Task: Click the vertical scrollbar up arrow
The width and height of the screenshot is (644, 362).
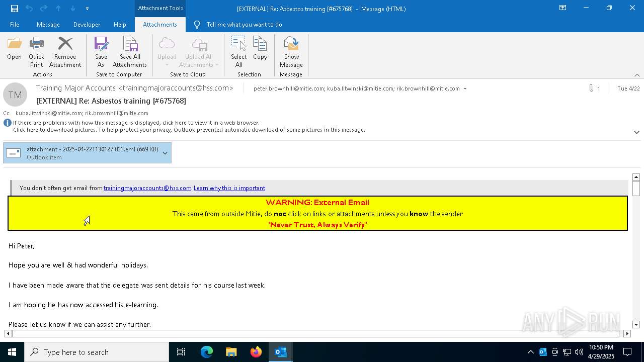Action: tap(636, 177)
